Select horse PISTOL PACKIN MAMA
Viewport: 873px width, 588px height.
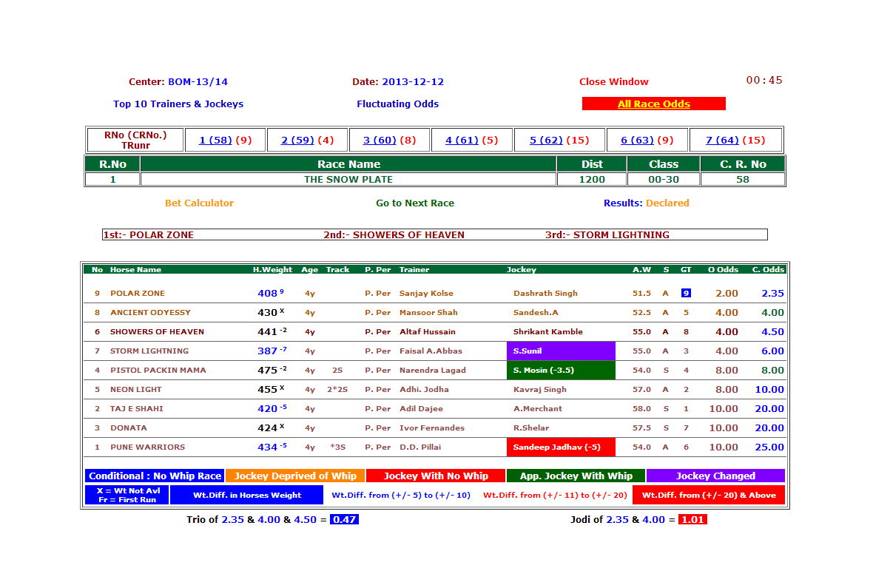(158, 371)
